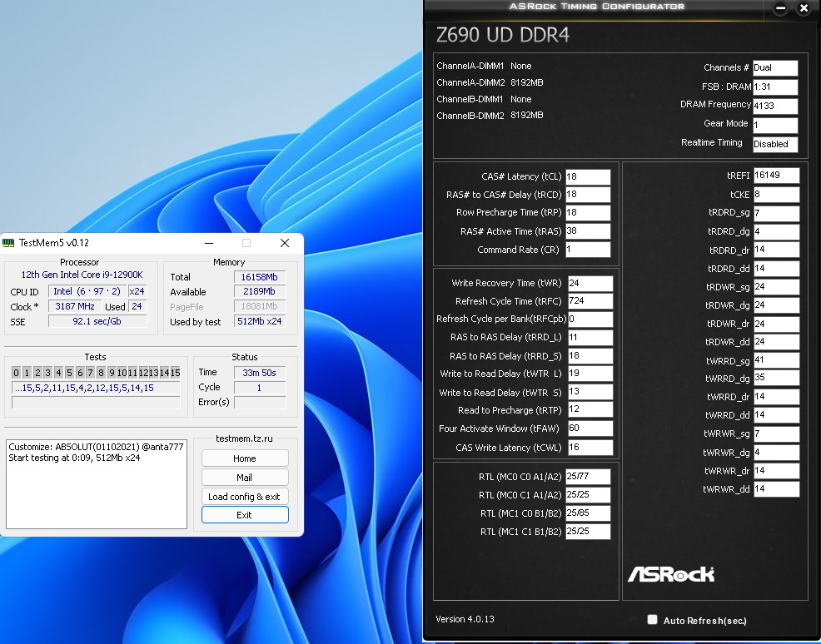Click the Version 4.0.13 label
The image size is (821, 644).
click(x=465, y=619)
